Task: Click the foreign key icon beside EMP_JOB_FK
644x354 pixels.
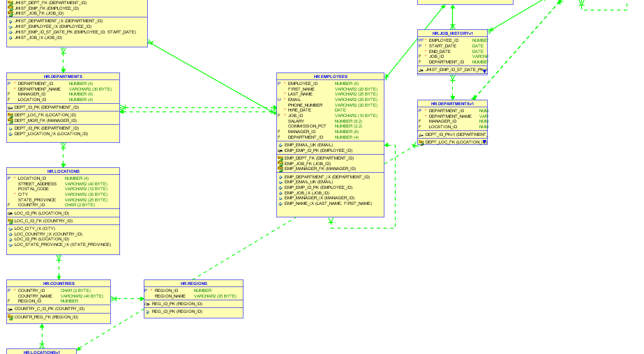Action: click(280, 164)
